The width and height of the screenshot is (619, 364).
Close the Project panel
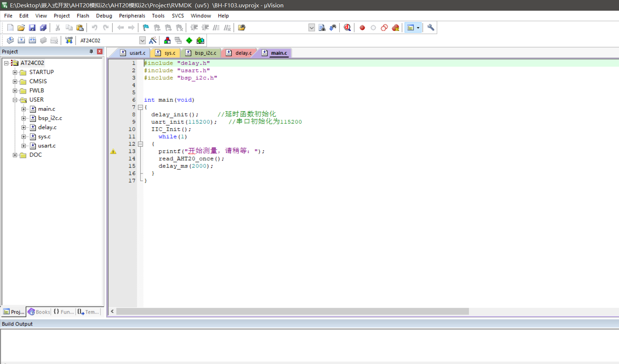pyautogui.click(x=100, y=51)
